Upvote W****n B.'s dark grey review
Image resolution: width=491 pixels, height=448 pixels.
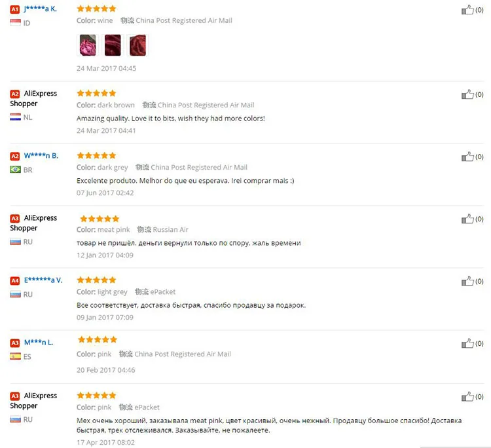pos(467,157)
